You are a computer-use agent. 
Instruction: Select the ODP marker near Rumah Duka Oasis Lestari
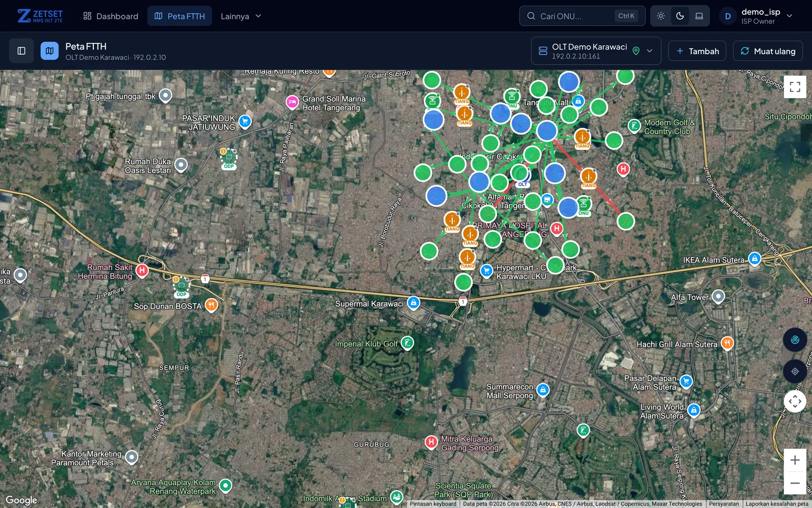point(229,158)
